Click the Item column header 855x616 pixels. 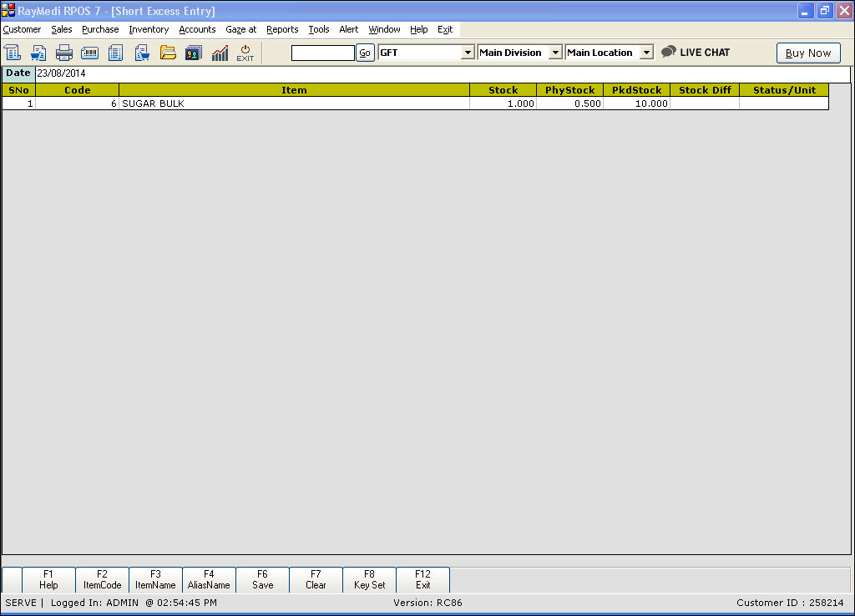point(294,90)
